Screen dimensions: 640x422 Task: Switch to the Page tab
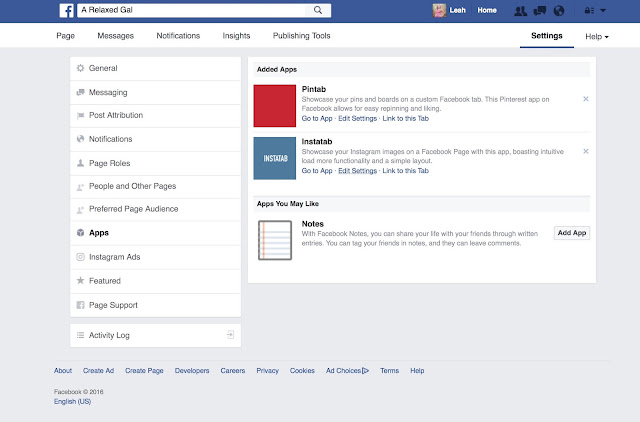pos(65,36)
